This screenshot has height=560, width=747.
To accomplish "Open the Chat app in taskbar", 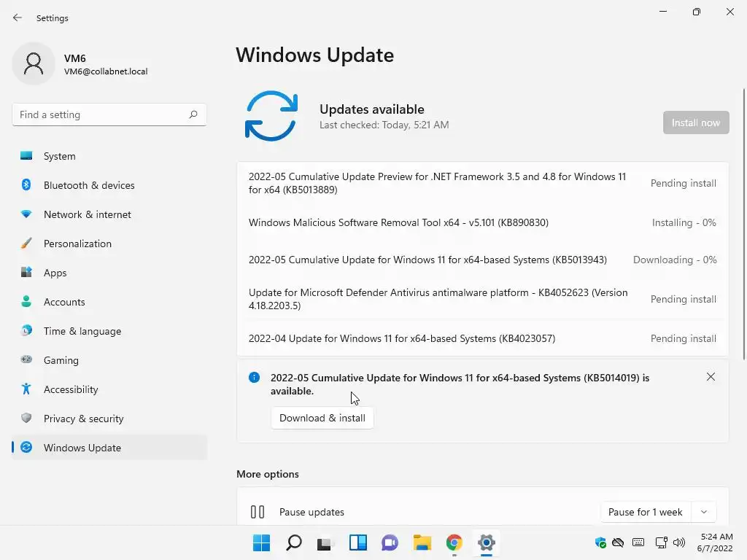I will pyautogui.click(x=390, y=542).
